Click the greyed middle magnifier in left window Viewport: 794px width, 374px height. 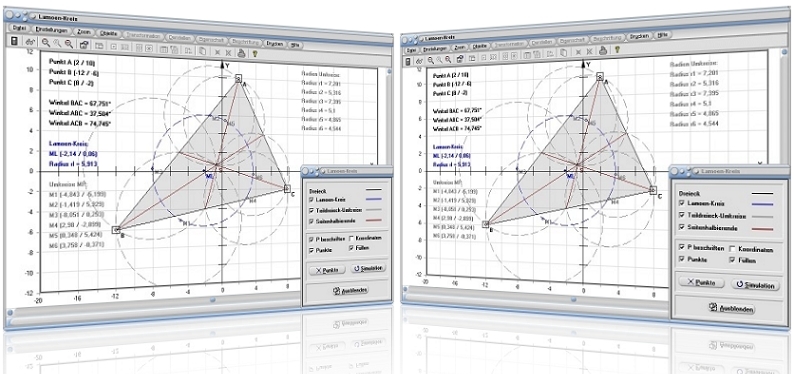click(57, 44)
